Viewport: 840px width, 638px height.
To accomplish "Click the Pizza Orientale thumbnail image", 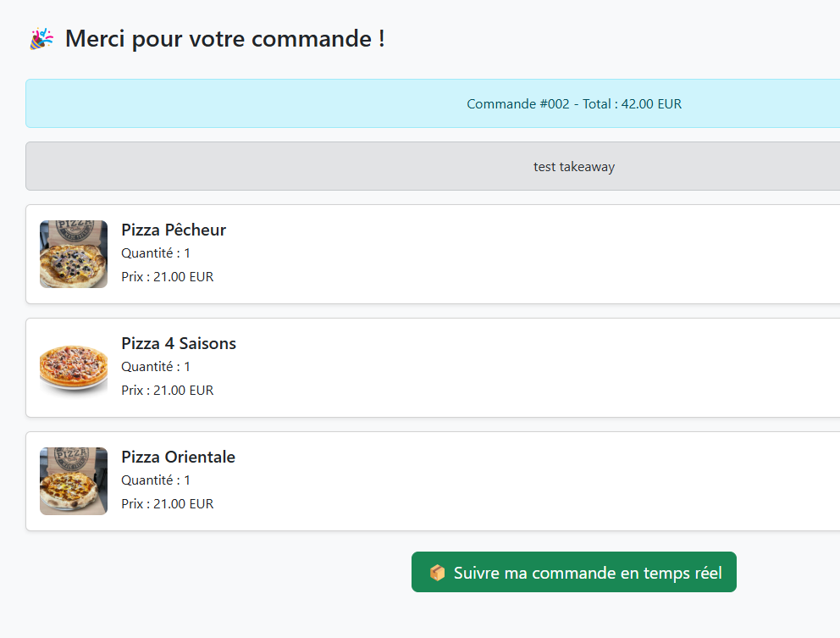I will point(74,481).
